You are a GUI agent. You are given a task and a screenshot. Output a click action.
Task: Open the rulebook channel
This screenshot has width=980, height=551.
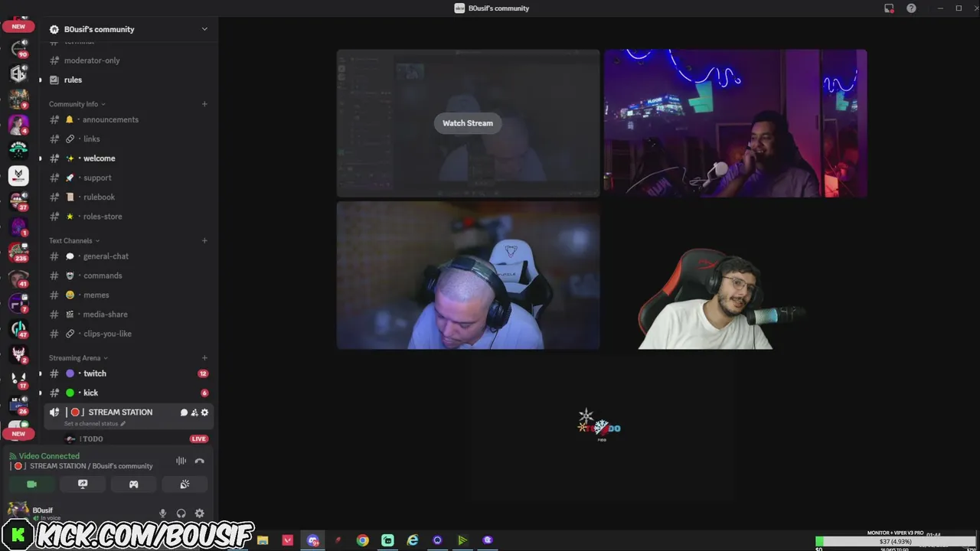(129, 197)
